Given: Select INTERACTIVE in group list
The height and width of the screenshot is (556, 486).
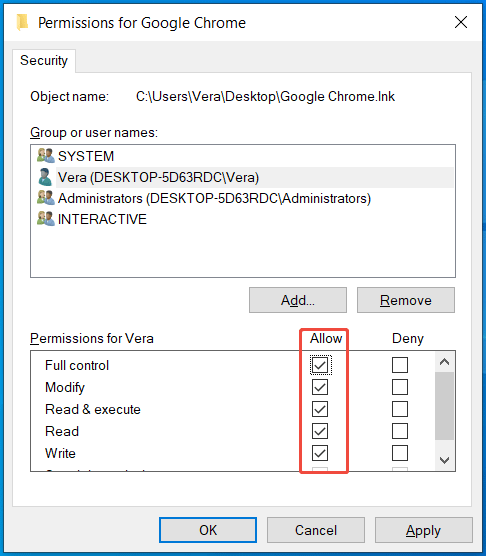Looking at the screenshot, I should 102,219.
